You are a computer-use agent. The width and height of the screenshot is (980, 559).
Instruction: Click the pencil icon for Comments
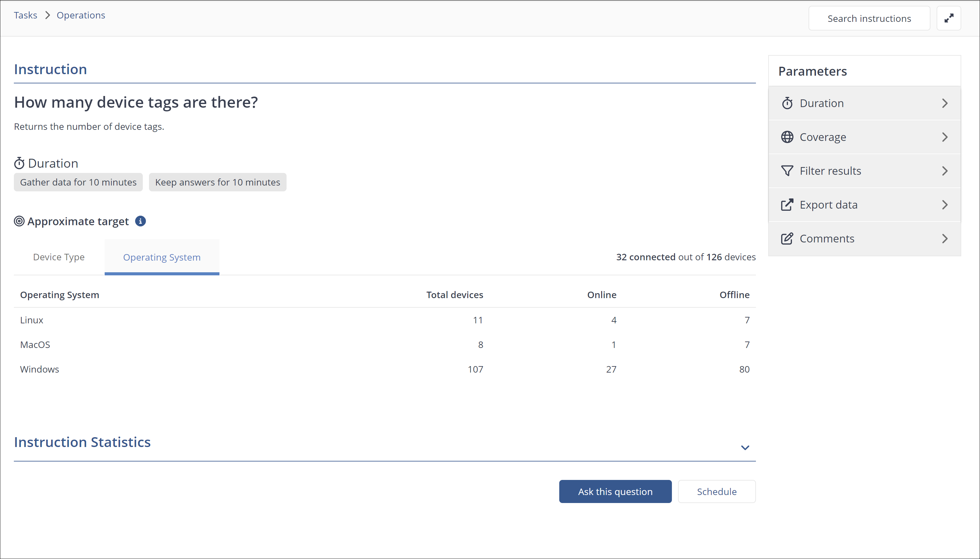(787, 238)
